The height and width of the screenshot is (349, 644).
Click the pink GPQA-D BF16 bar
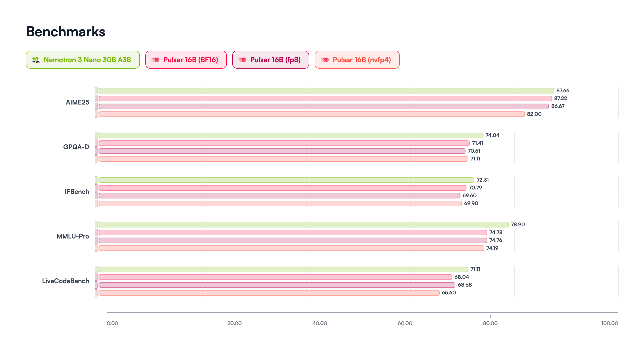pyautogui.click(x=284, y=143)
